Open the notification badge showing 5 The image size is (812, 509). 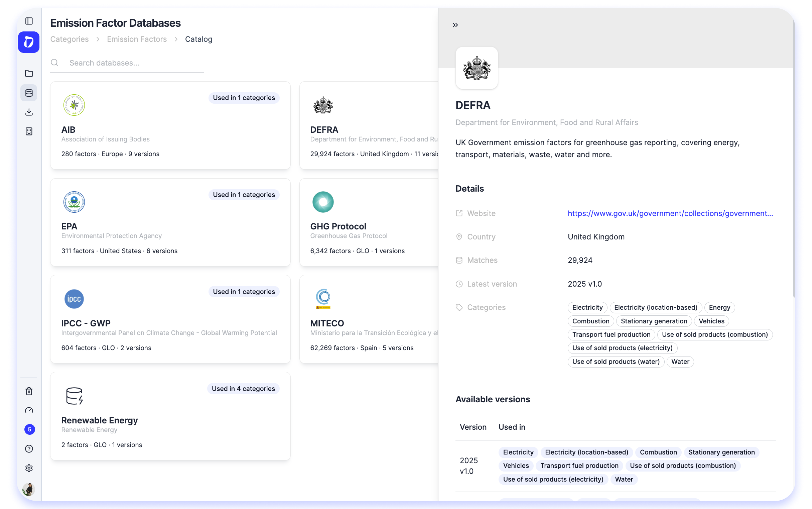[x=30, y=429]
